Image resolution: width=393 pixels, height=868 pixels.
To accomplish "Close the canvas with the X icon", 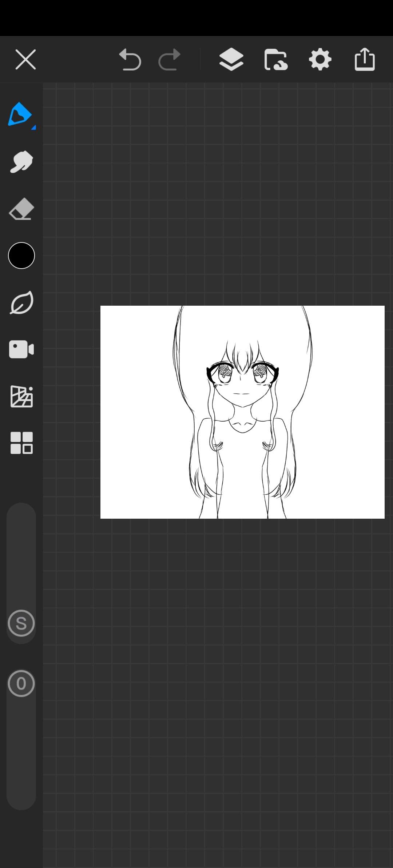I will (25, 59).
